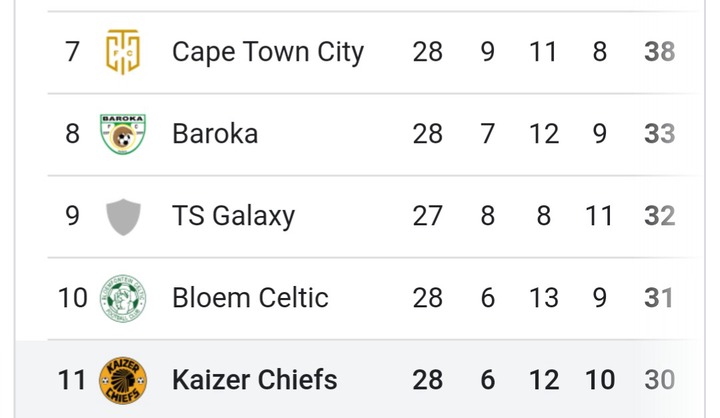This screenshot has height=418, width=720.
Task: Click the TS Galaxy grey shield placeholder
Action: coord(123,216)
